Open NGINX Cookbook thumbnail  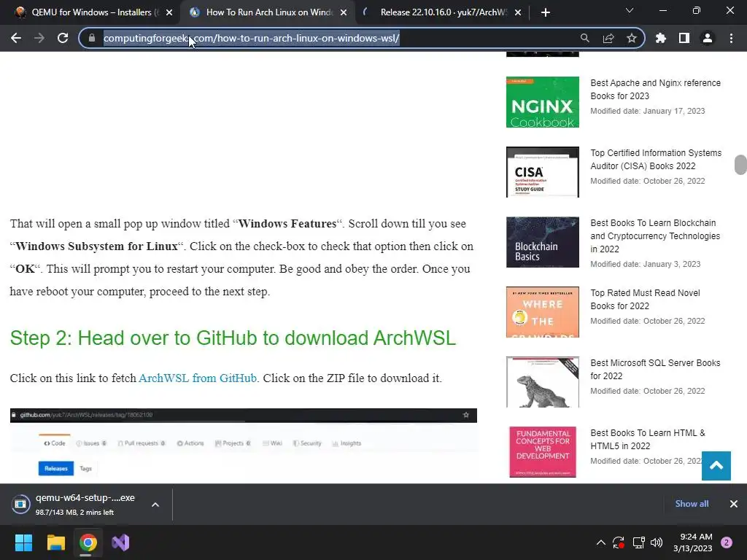click(543, 102)
